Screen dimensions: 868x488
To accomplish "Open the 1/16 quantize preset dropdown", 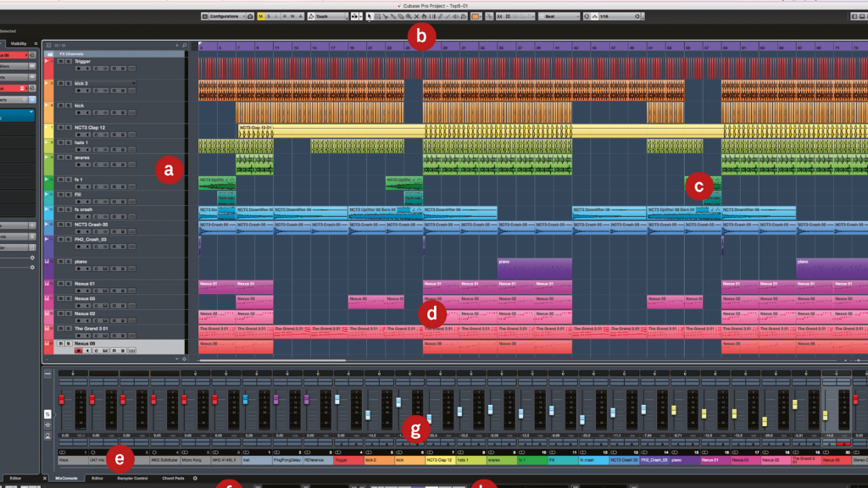I will 619,16.
